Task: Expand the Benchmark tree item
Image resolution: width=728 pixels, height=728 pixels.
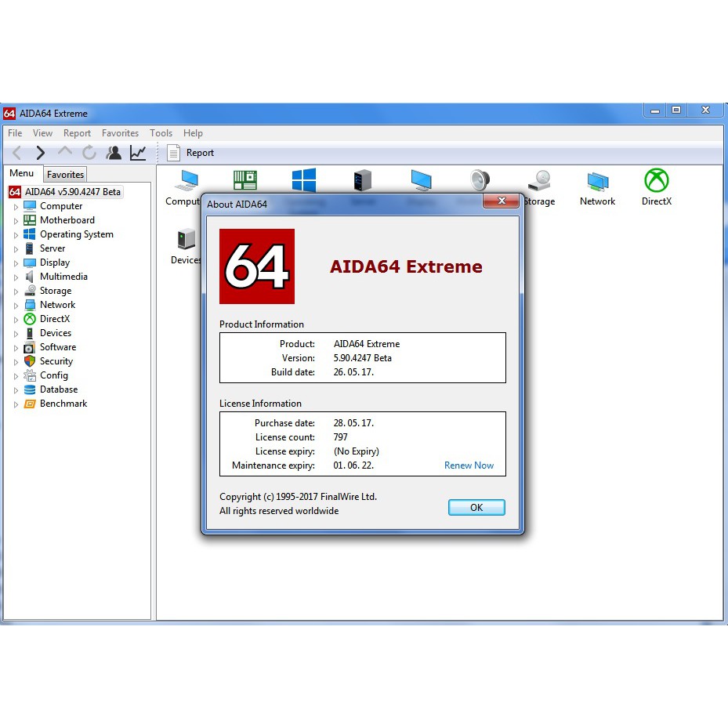Action: 16,404
